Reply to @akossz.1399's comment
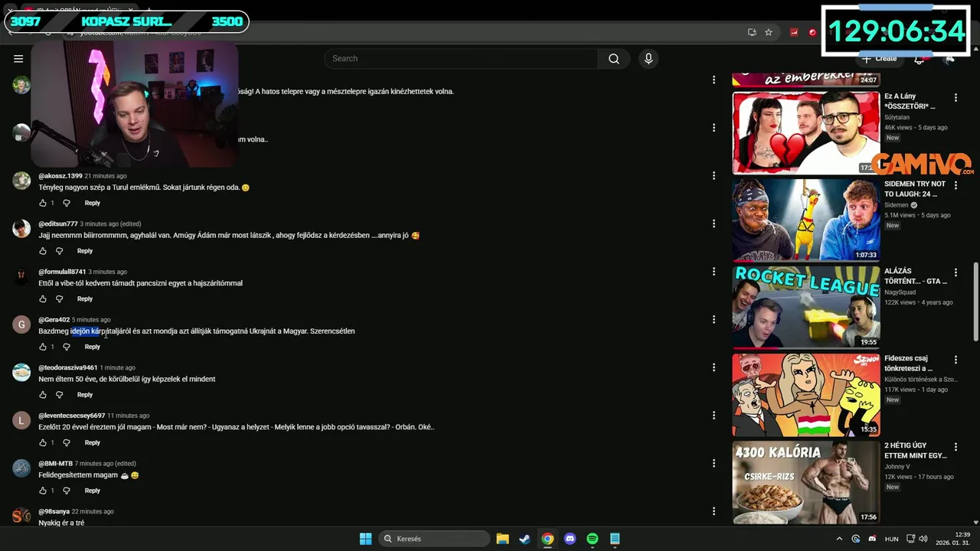The image size is (980, 551). 93,203
